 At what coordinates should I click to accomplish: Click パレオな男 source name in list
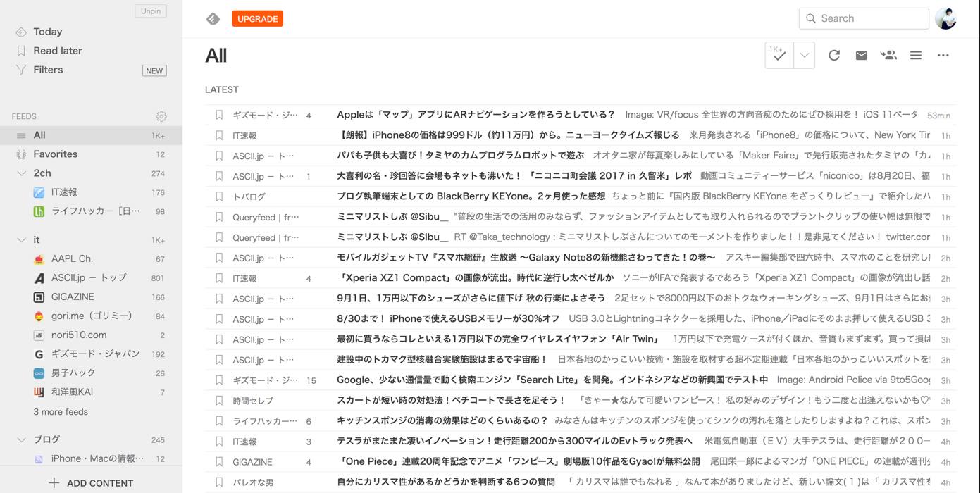pos(253,482)
